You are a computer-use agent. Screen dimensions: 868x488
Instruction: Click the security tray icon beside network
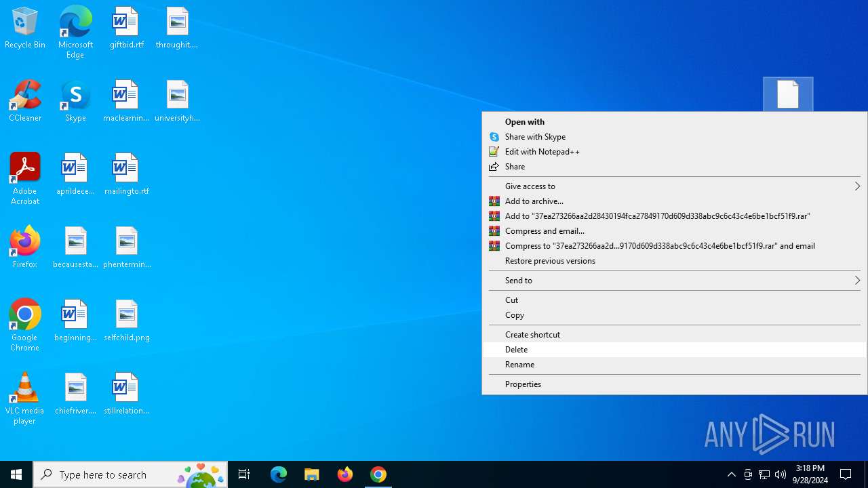(x=748, y=474)
